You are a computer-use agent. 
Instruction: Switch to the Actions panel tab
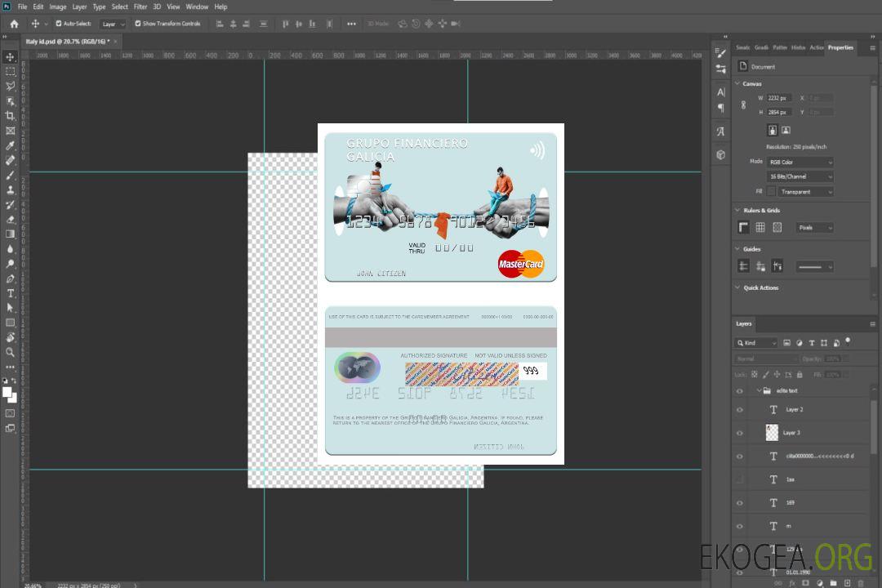click(816, 47)
